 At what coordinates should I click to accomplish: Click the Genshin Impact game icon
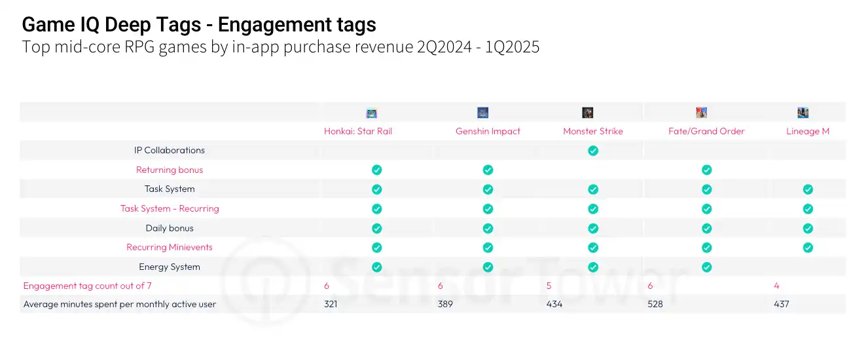483,113
